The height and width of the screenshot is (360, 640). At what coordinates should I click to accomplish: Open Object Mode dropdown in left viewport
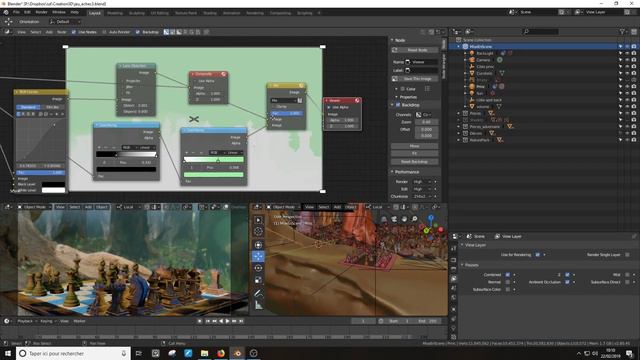point(35,207)
